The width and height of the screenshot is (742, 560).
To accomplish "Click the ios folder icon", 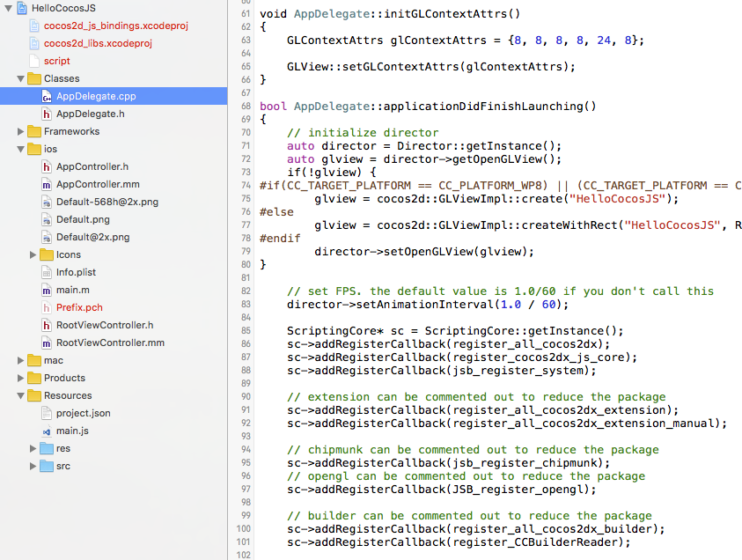I will [34, 149].
